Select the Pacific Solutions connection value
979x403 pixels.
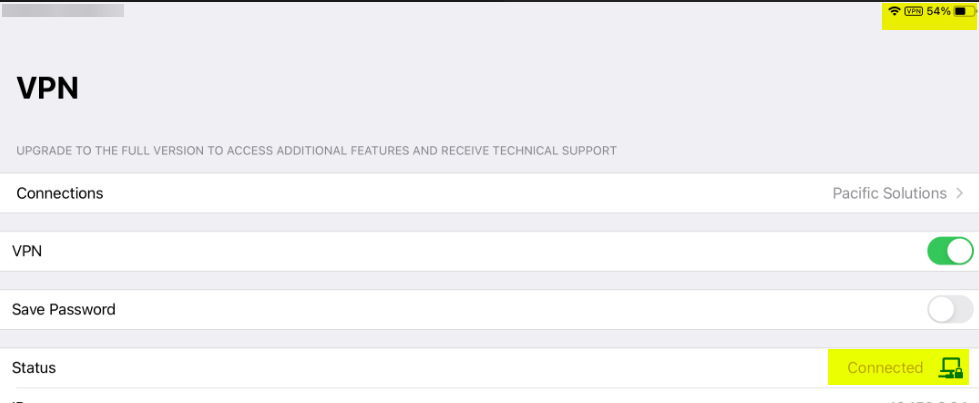(889, 194)
